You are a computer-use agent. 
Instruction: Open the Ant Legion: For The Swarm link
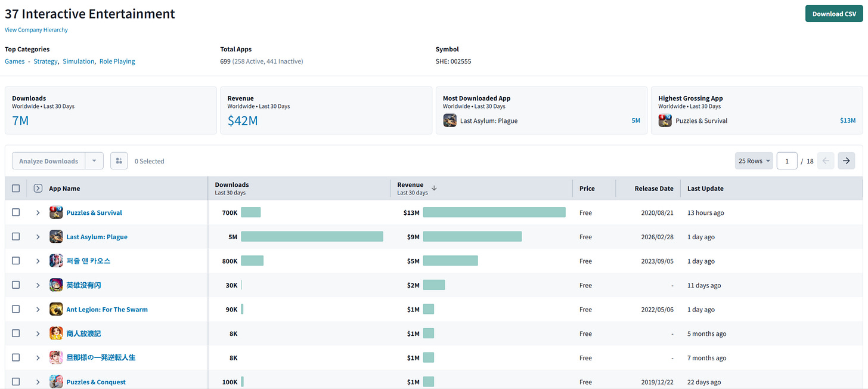(x=107, y=310)
